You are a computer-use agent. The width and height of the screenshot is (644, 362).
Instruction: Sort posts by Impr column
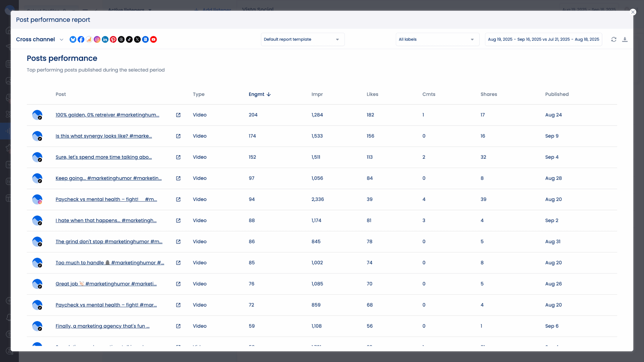point(317,94)
